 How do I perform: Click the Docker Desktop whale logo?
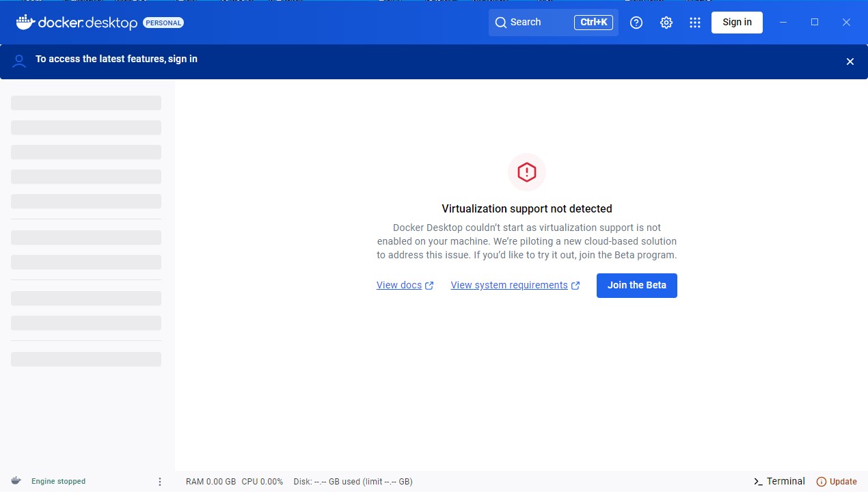tap(26, 22)
